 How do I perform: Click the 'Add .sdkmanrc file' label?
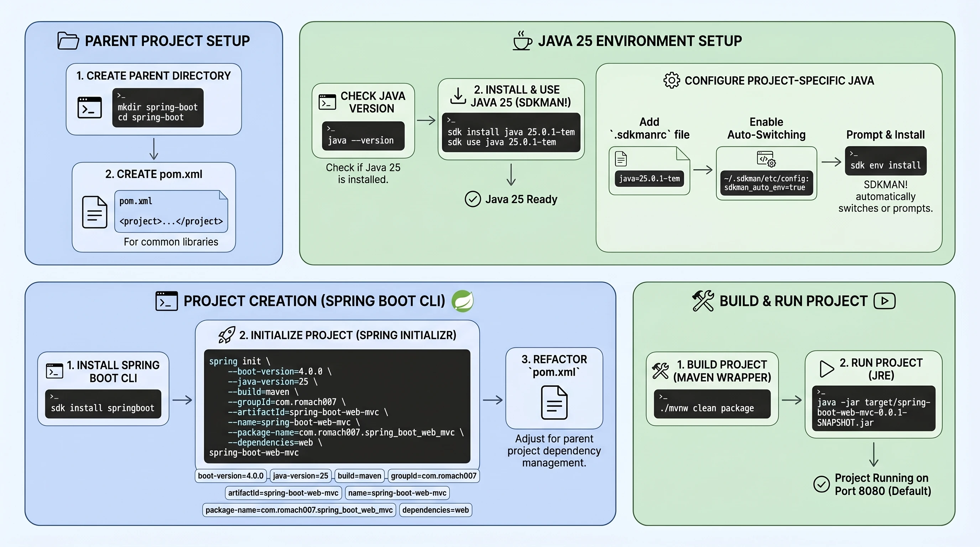(x=650, y=128)
